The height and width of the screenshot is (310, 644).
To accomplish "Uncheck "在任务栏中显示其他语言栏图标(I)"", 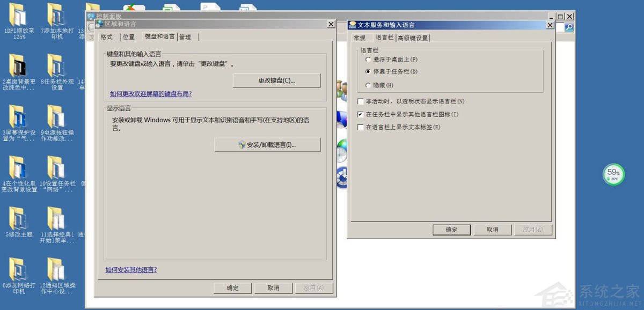I will 360,114.
